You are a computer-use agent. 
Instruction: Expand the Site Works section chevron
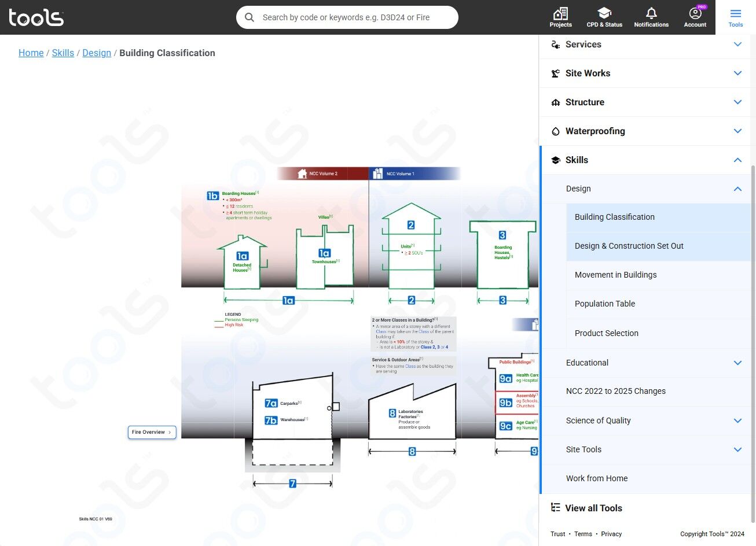[x=737, y=73]
